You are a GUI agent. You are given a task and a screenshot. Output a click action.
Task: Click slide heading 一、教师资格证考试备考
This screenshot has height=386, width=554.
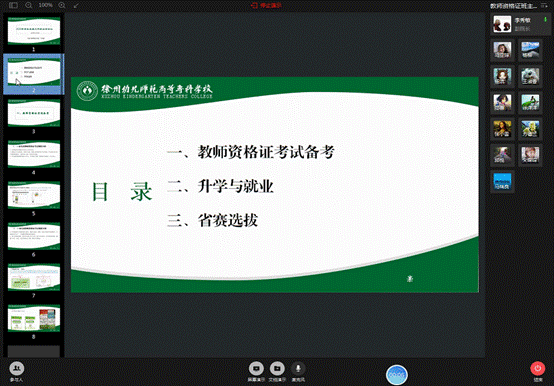click(251, 152)
